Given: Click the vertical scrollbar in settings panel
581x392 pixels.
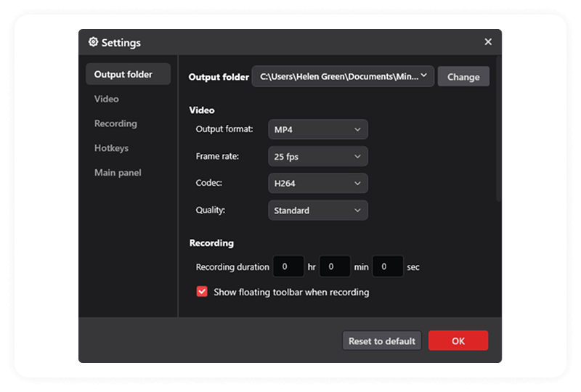Looking at the screenshot, I should click(x=497, y=131).
